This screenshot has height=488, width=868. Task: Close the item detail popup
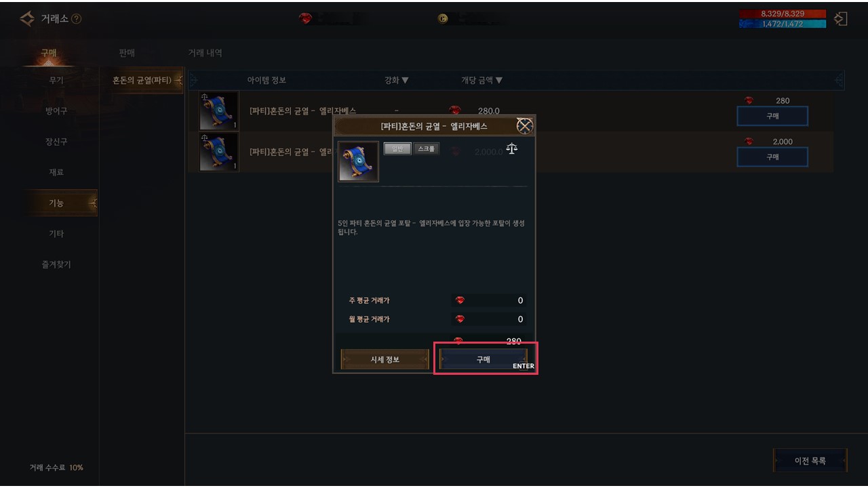click(x=524, y=125)
